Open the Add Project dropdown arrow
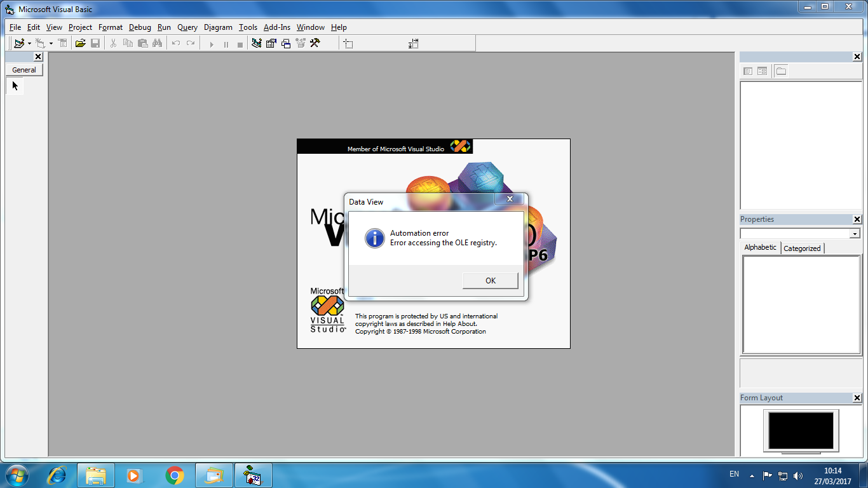This screenshot has width=868, height=488. click(29, 44)
